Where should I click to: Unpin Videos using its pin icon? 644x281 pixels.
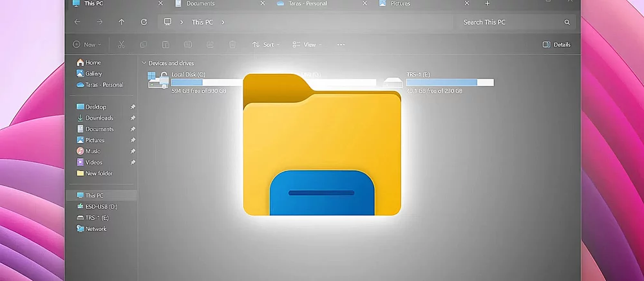tap(133, 162)
